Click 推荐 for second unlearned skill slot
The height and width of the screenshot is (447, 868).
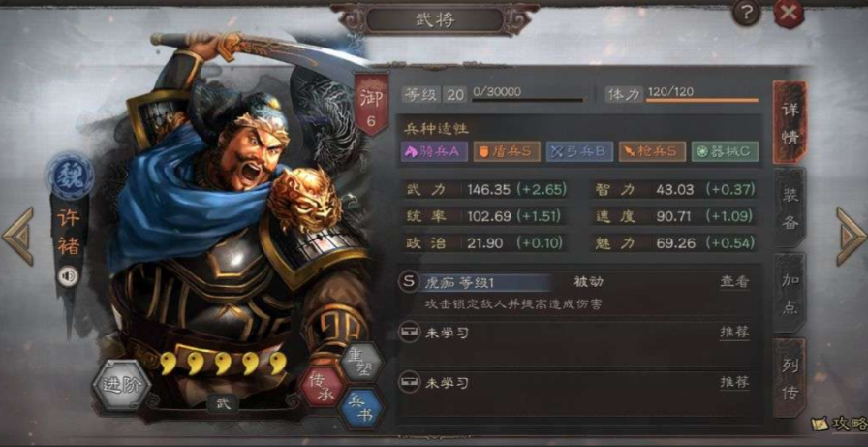734,382
